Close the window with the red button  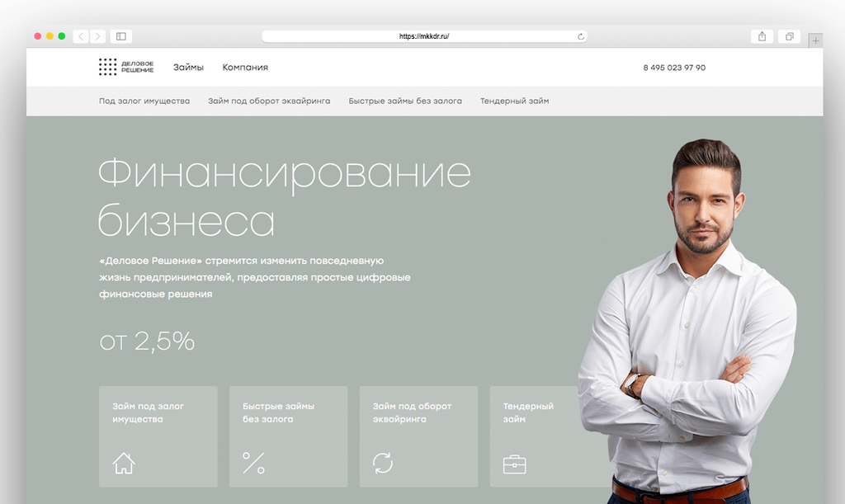[38, 36]
